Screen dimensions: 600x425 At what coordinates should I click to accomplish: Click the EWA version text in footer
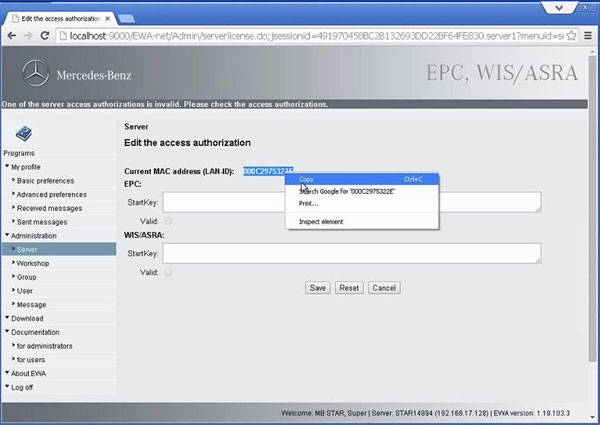tap(532, 413)
